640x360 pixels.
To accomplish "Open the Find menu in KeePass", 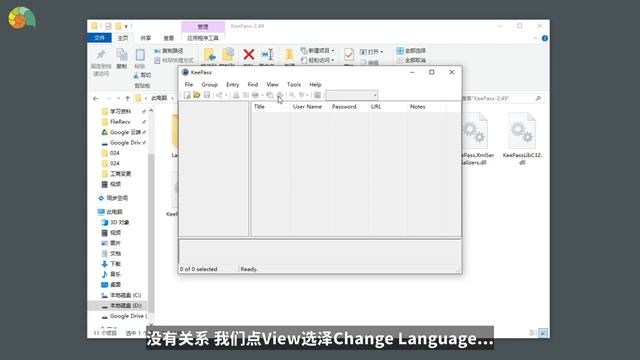I will point(253,84).
